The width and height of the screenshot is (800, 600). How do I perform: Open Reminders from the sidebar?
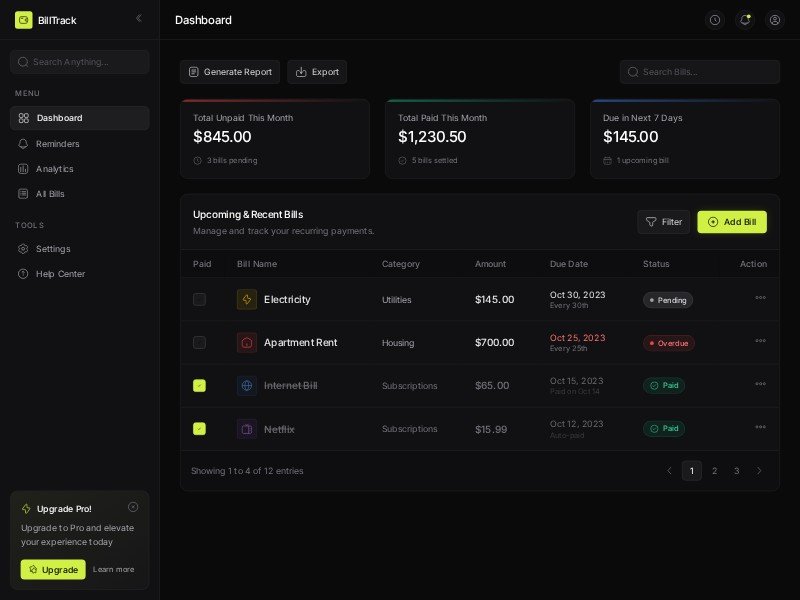(x=57, y=144)
